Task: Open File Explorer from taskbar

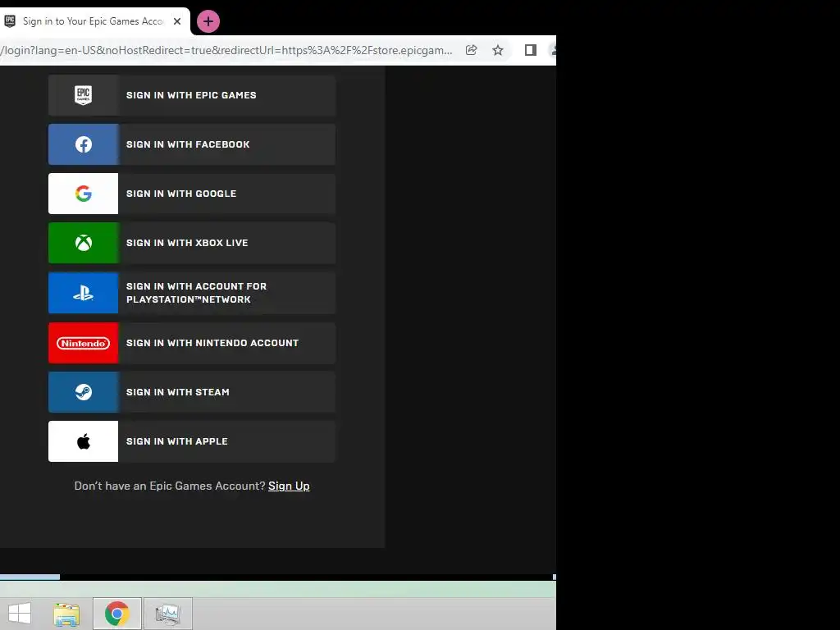Action: point(66,614)
